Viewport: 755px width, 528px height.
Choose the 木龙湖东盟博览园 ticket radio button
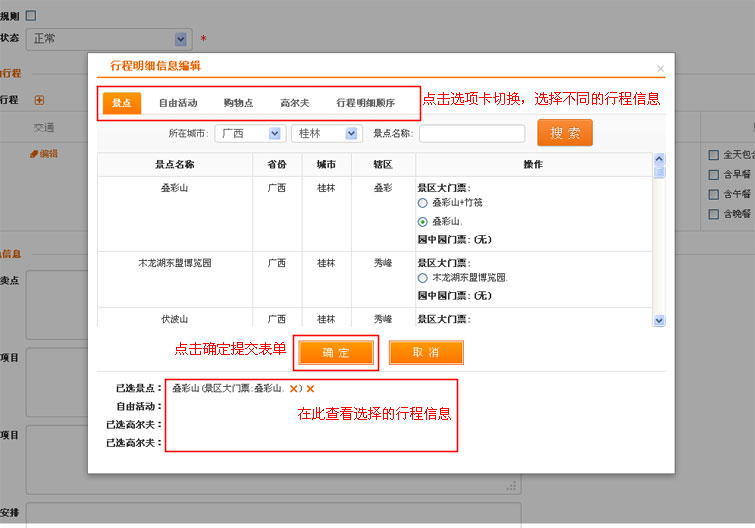coord(423,277)
